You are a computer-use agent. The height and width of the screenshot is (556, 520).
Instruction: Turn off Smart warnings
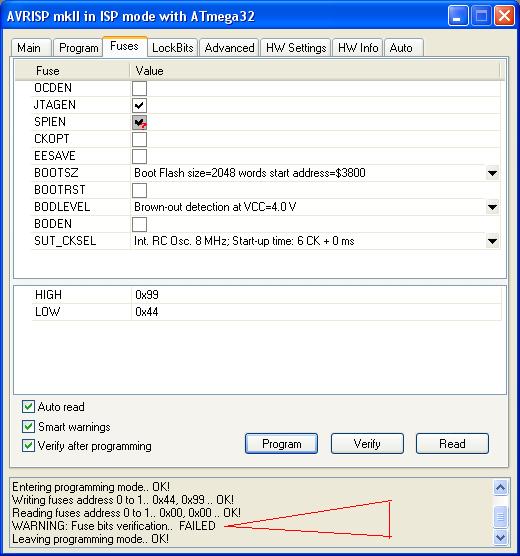pos(28,427)
